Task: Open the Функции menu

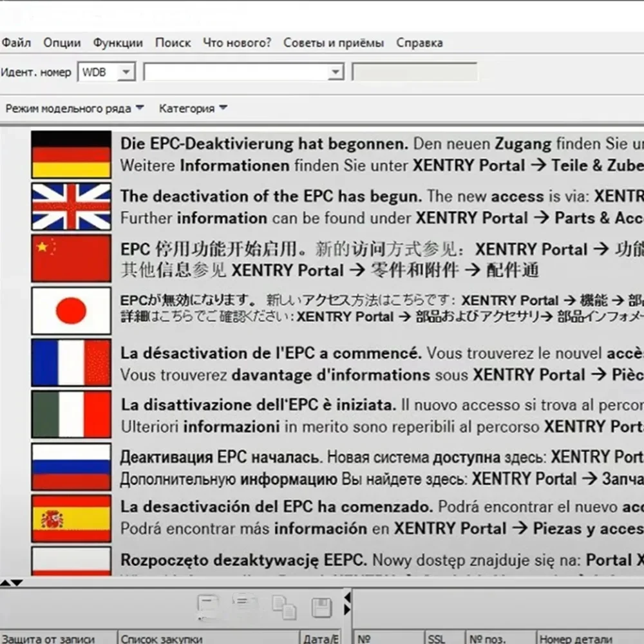Action: [117, 43]
